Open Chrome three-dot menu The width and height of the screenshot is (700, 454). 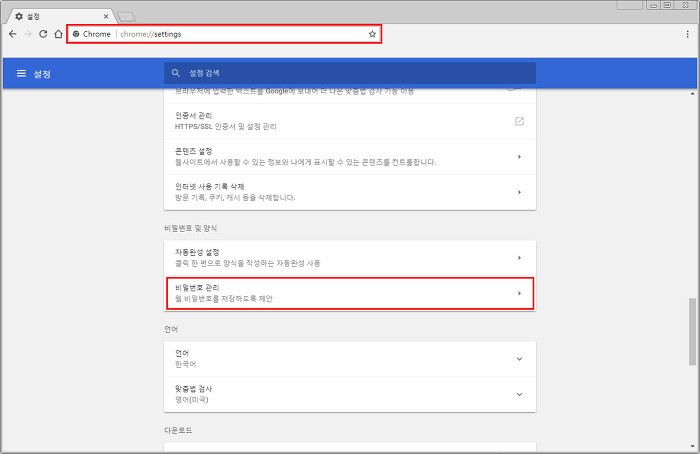click(x=688, y=34)
